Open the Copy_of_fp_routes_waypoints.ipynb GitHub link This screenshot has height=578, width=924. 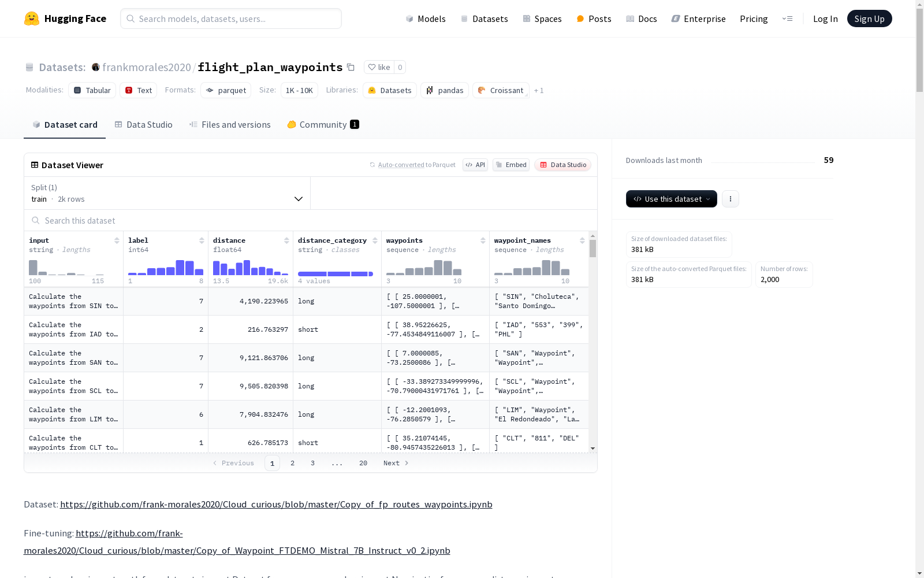point(276,504)
